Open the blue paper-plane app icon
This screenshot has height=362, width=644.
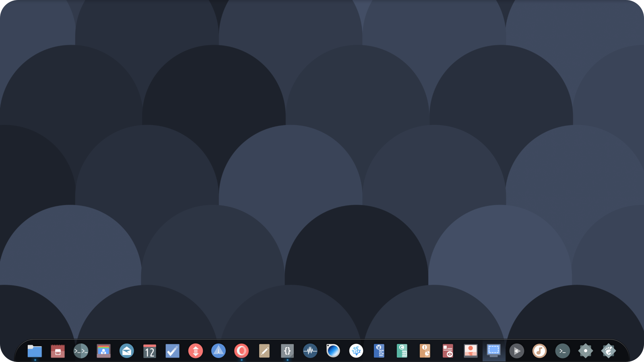218,351
